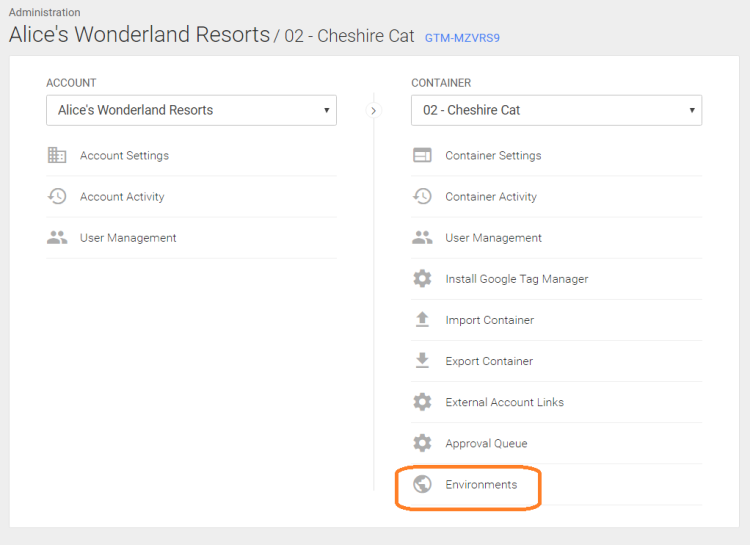Click the Container Activity history icon
Image resolution: width=750 pixels, height=545 pixels.
422,196
